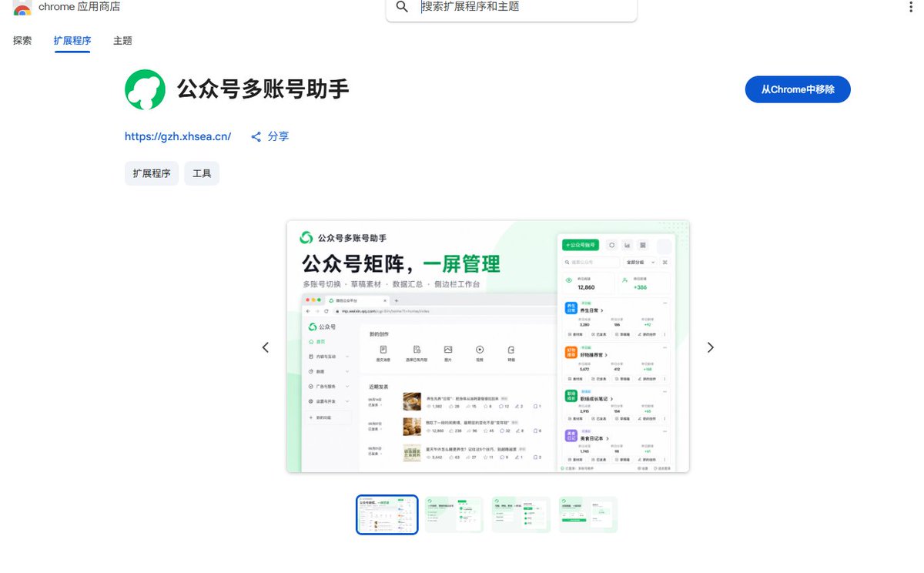
Task: Select the first highlighted screenshot thumbnail
Action: pyautogui.click(x=387, y=514)
